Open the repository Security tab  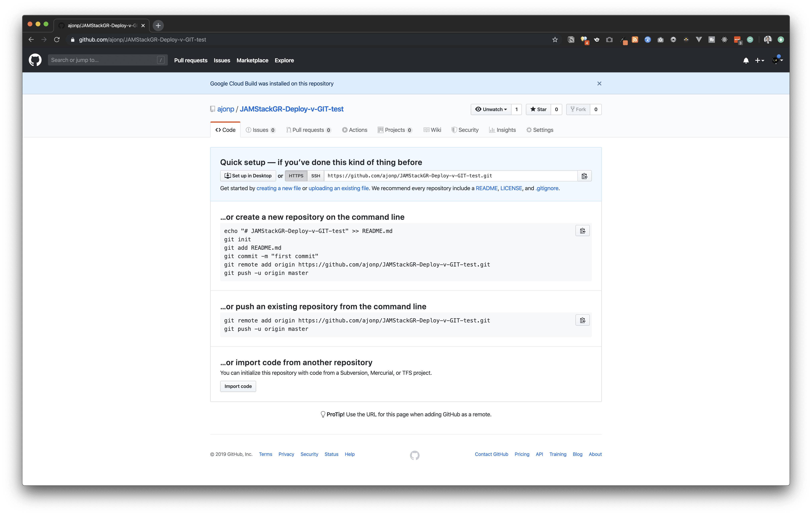(465, 130)
